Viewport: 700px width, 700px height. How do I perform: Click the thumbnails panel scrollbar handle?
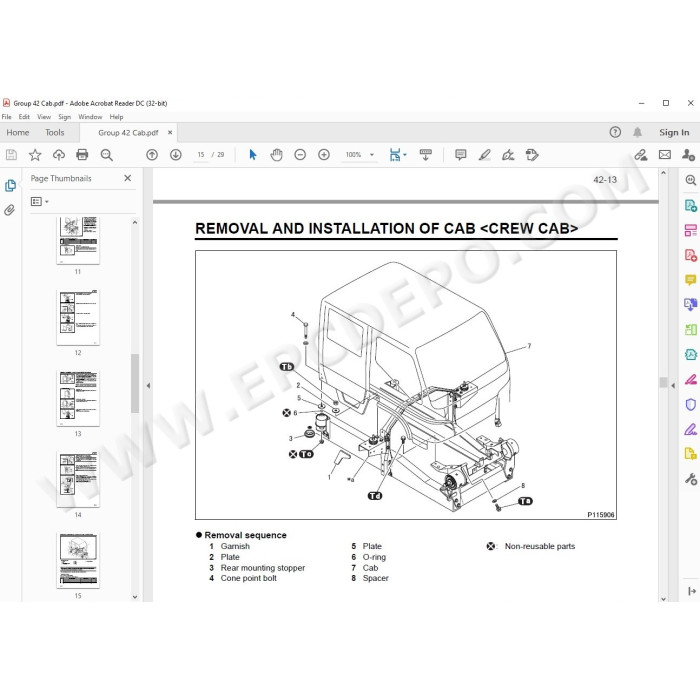pos(135,383)
